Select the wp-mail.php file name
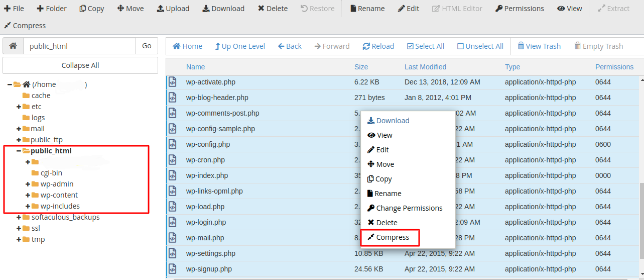 (205, 238)
